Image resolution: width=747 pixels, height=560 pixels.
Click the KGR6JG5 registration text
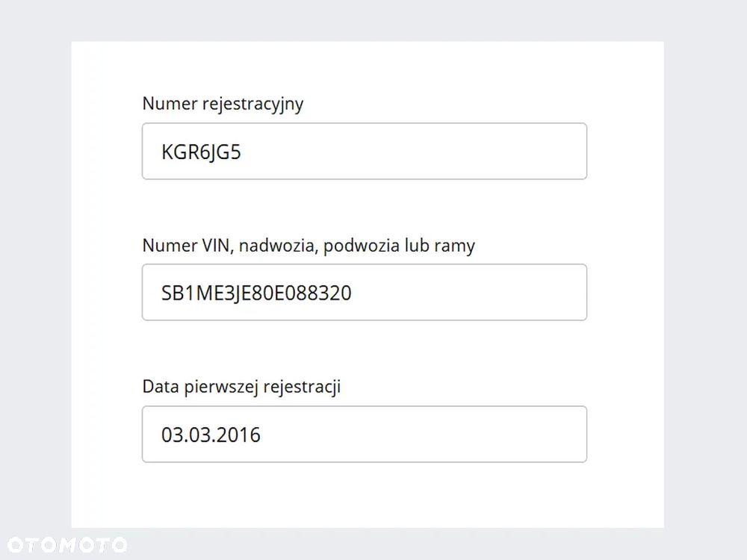(201, 152)
